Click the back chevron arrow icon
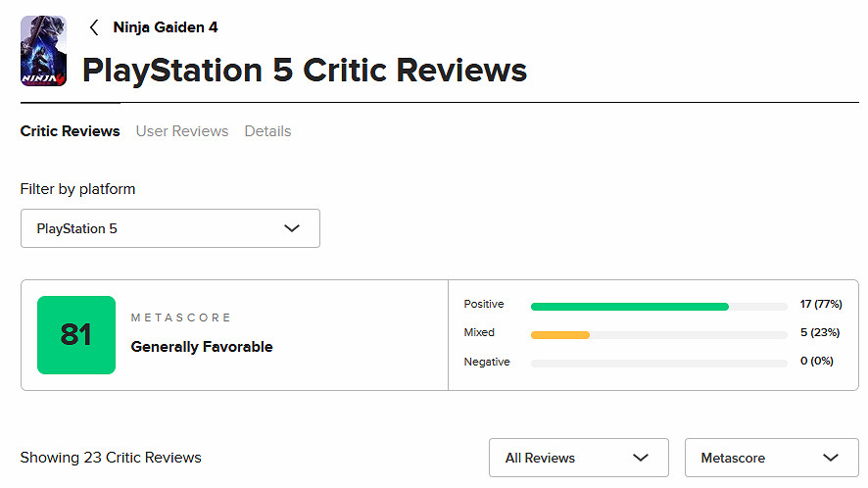Viewport: 868px width, 488px height. [x=94, y=27]
